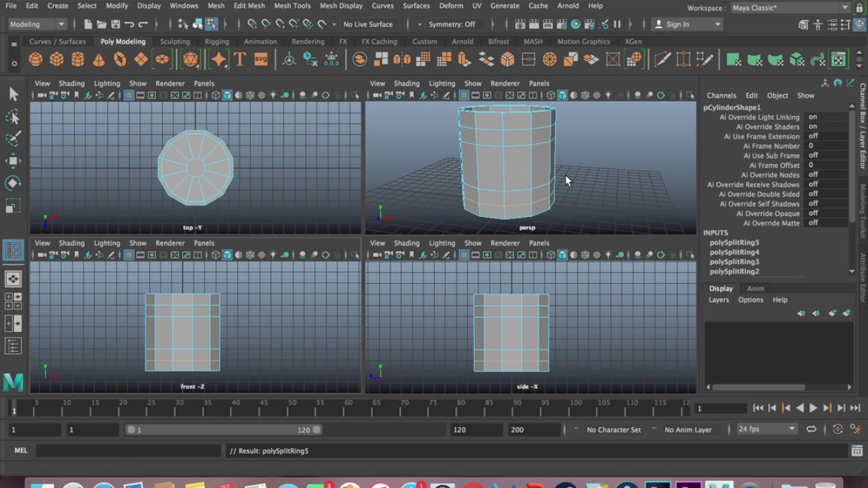This screenshot has height=488, width=868.
Task: Open the Symmetry Off dropdown
Action: (x=456, y=24)
